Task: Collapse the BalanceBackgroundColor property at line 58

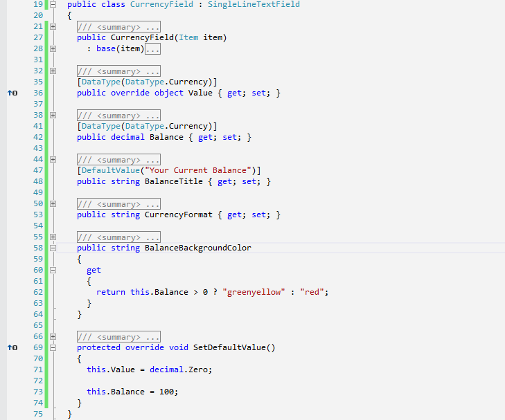Action: click(x=53, y=248)
